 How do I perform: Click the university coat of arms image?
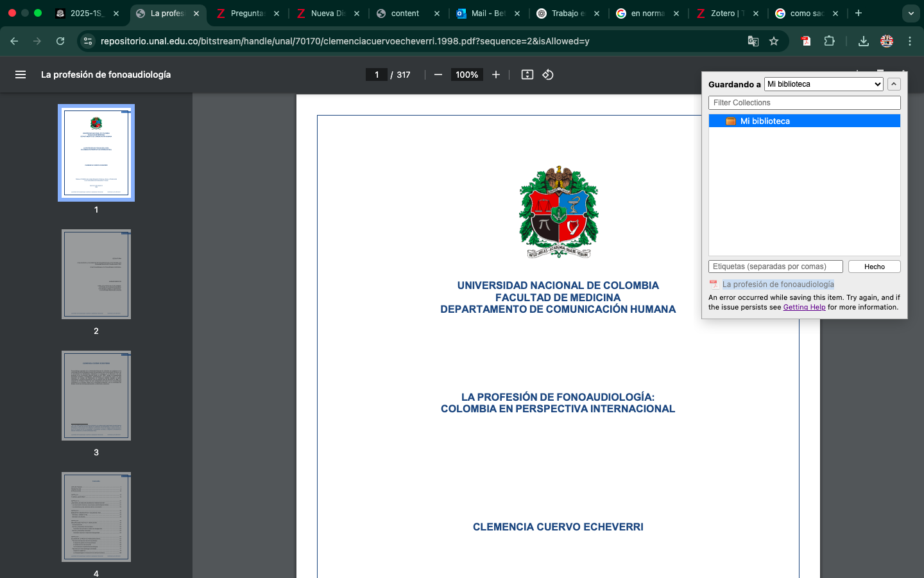pos(559,212)
